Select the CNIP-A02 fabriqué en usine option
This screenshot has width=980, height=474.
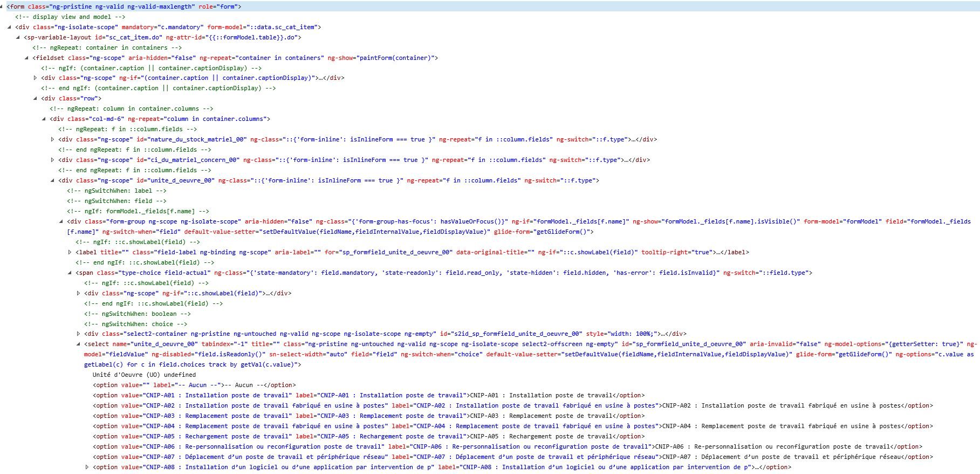[512, 405]
